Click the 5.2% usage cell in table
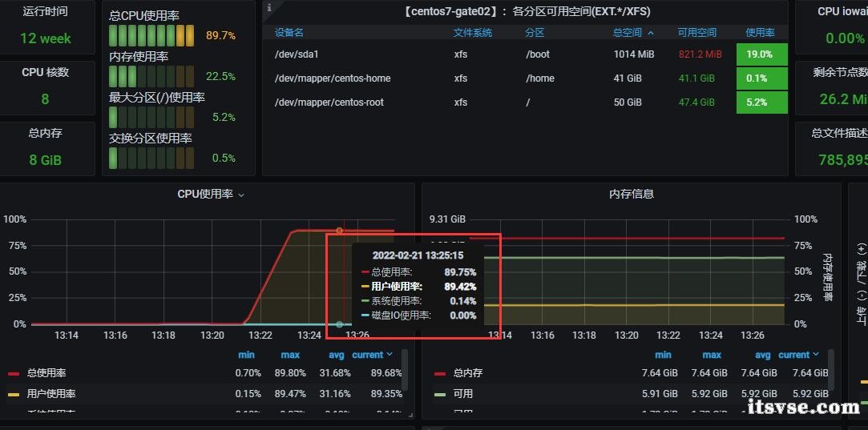868x430 pixels. click(761, 102)
